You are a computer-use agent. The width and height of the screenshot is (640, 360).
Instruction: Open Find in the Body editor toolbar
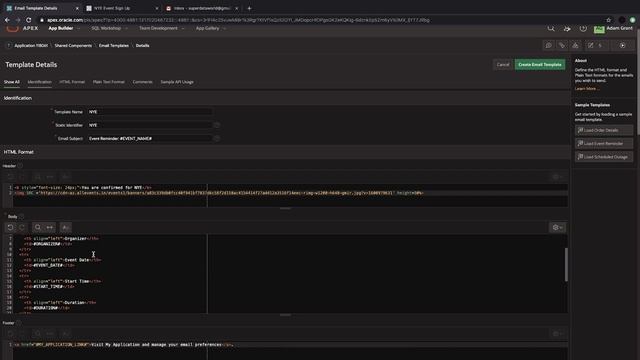[x=38, y=227]
